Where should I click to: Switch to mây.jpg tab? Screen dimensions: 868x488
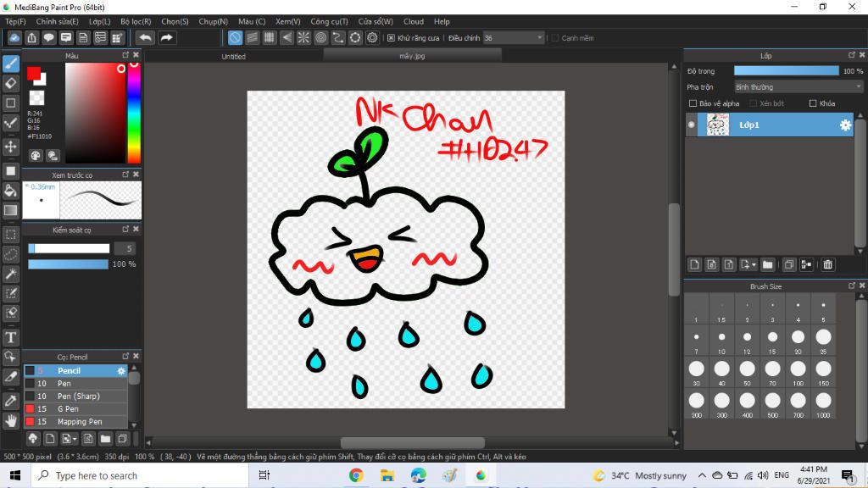pos(412,56)
